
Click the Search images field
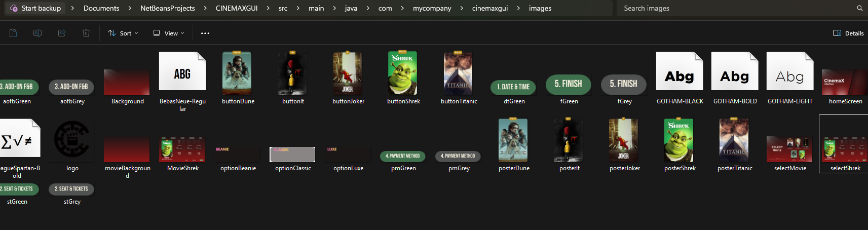click(x=737, y=8)
